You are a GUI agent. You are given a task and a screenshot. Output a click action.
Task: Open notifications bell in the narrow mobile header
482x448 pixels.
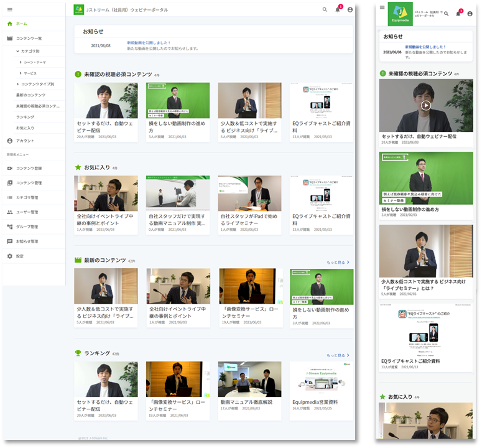tap(458, 13)
